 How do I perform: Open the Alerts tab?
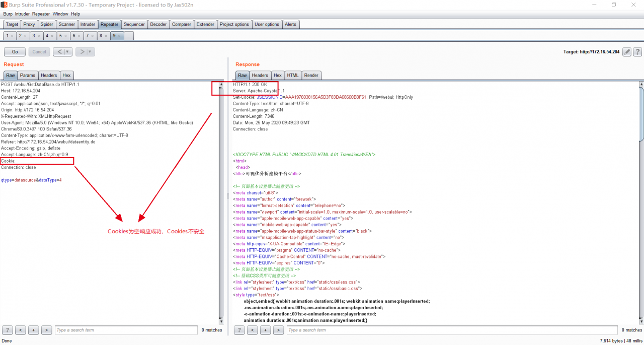tap(291, 24)
